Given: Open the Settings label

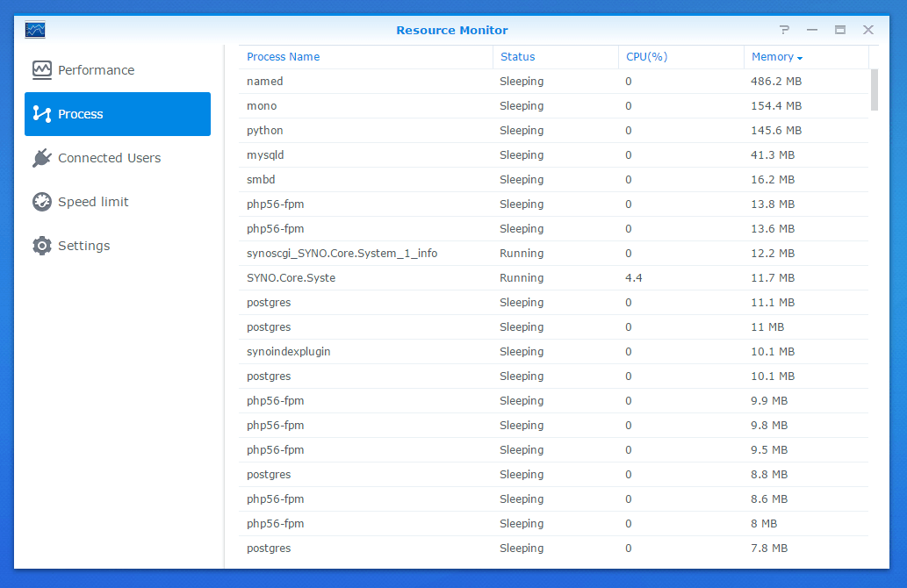Looking at the screenshot, I should [84, 246].
